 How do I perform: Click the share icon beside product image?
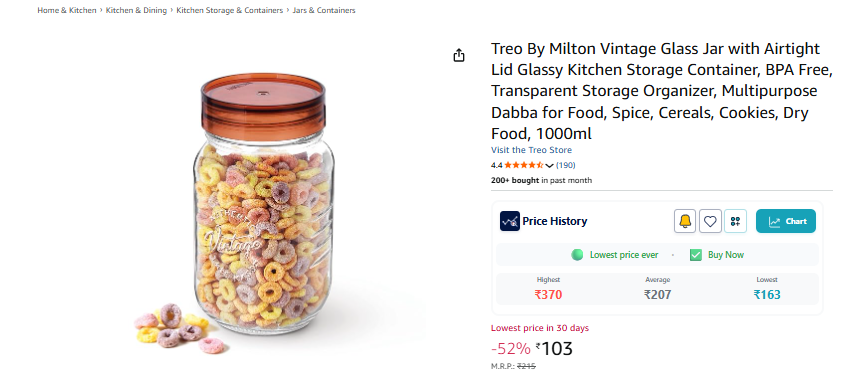(459, 55)
